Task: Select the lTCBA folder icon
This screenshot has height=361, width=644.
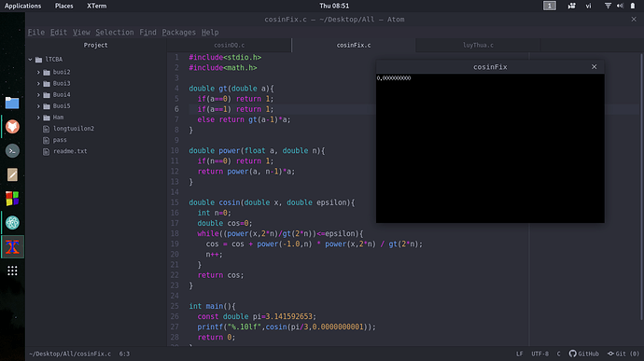Action: [38, 60]
